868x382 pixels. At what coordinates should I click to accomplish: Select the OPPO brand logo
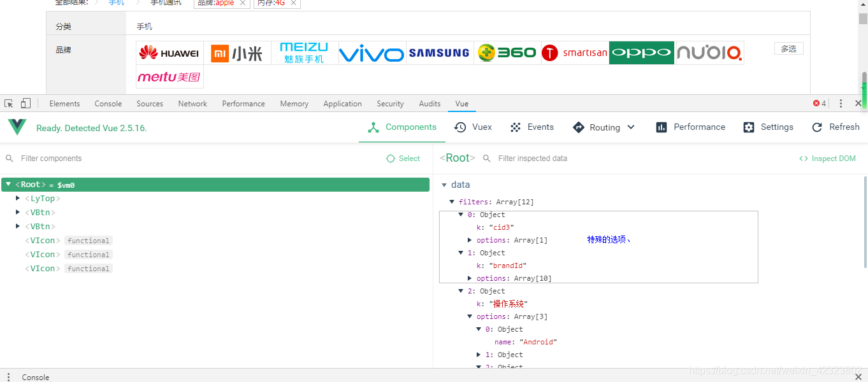click(x=642, y=53)
